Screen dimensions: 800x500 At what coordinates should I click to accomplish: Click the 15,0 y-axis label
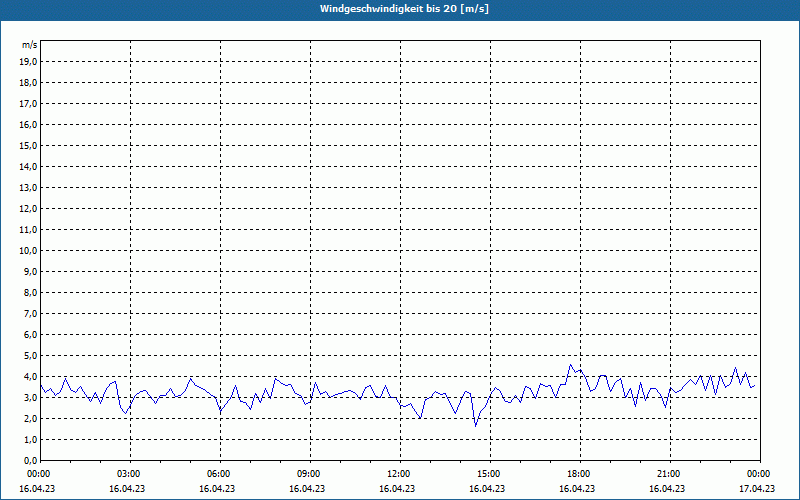28,145
